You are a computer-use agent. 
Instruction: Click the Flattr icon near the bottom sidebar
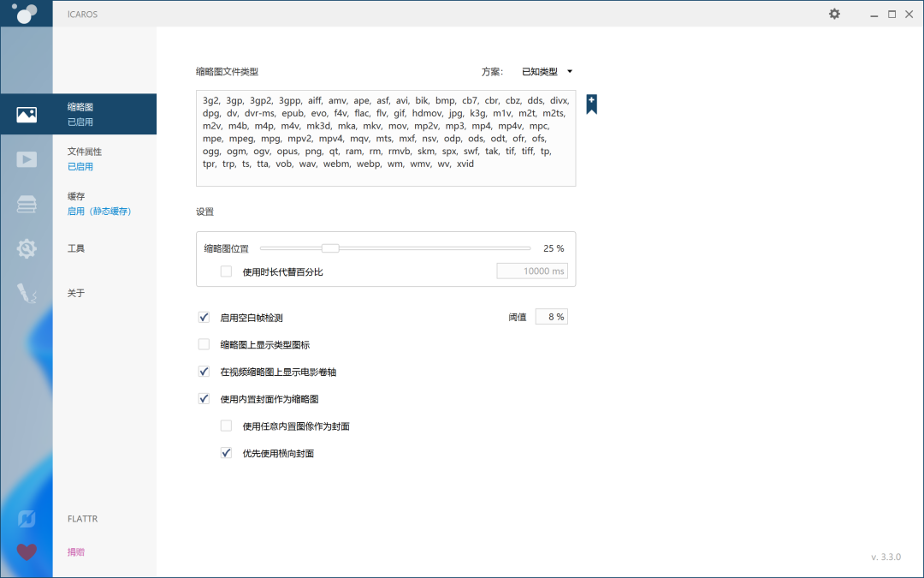(27, 518)
